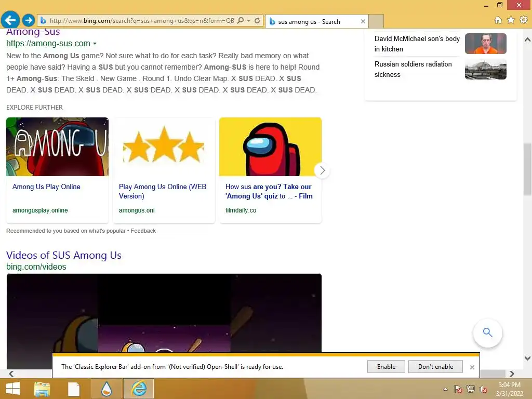Open the Tools gear icon

[524, 20]
